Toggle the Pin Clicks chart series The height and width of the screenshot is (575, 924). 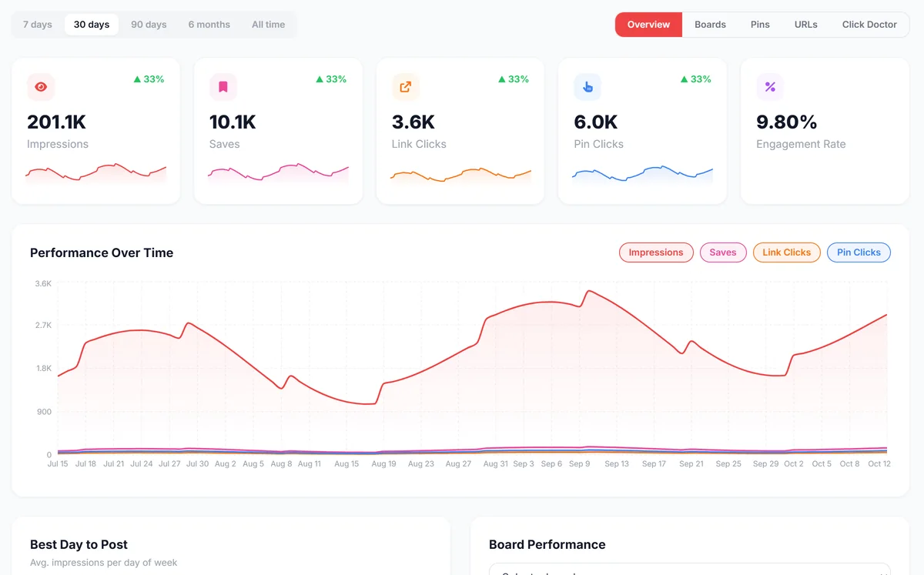tap(859, 252)
